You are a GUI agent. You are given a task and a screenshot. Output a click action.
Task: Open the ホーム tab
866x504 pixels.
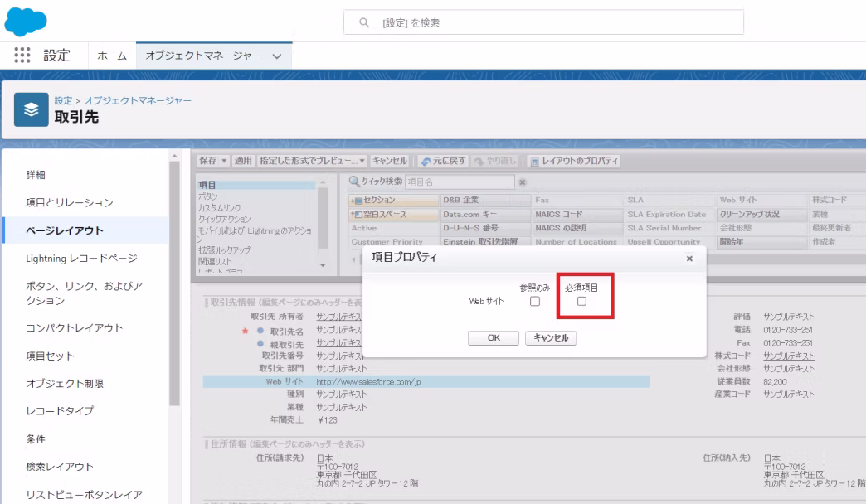point(112,56)
